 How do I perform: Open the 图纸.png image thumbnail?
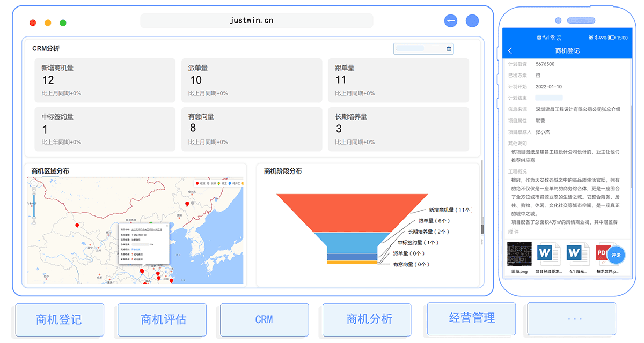tap(519, 253)
